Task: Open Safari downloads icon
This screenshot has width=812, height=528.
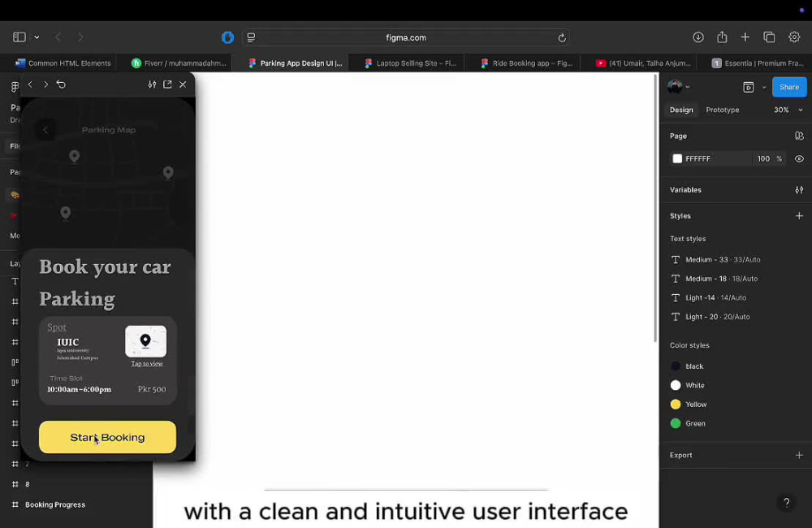Action: pyautogui.click(x=698, y=37)
